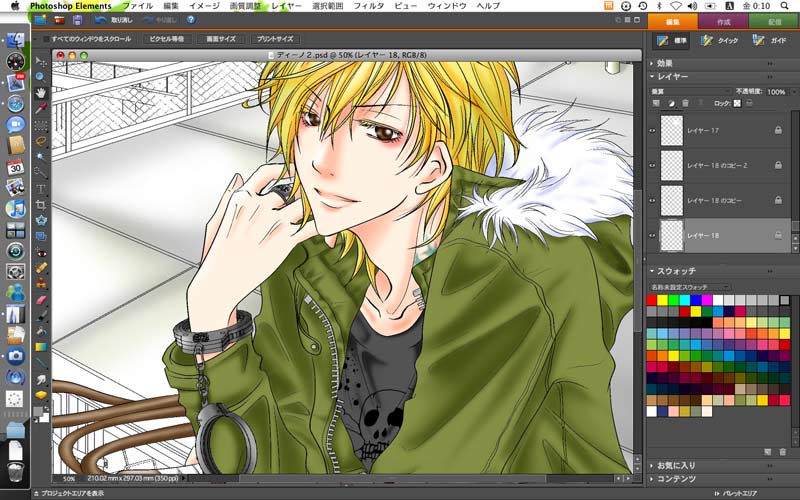Hide the selected レイヤー 18 layer

653,235
